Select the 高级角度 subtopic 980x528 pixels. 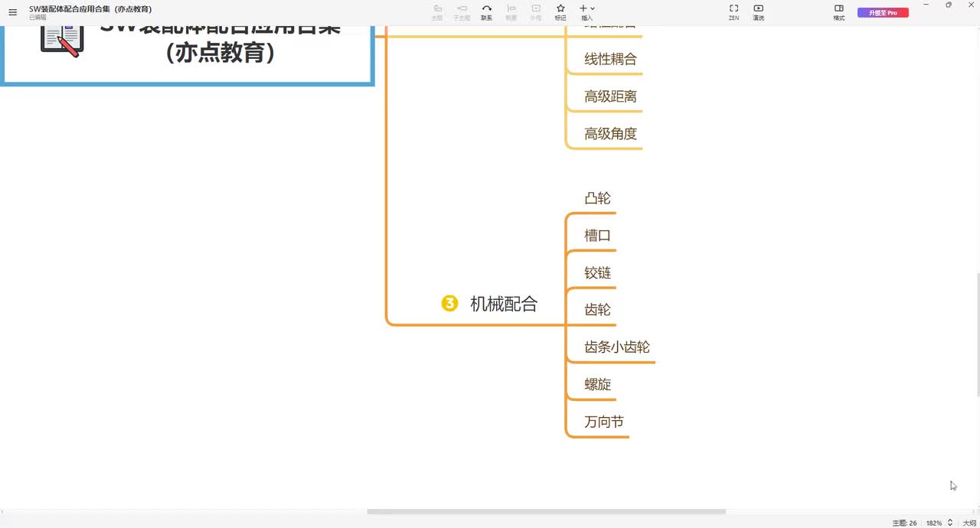click(x=611, y=133)
